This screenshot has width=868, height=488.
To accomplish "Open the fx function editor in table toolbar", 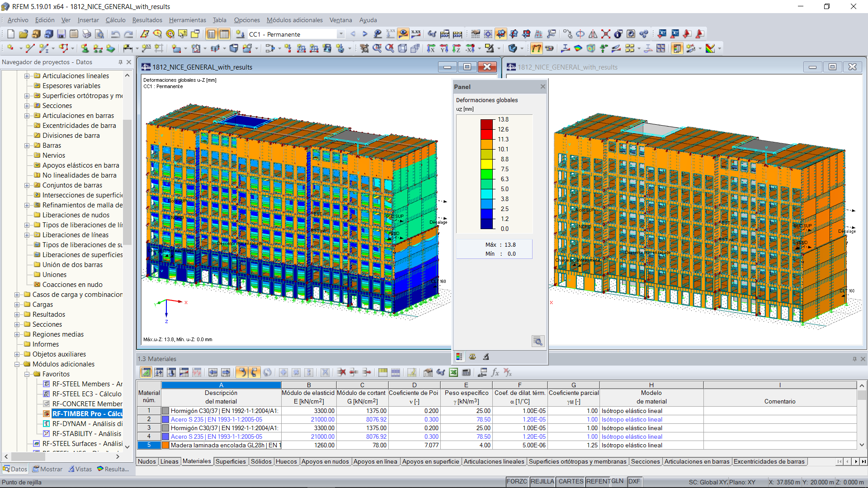I will (x=495, y=372).
